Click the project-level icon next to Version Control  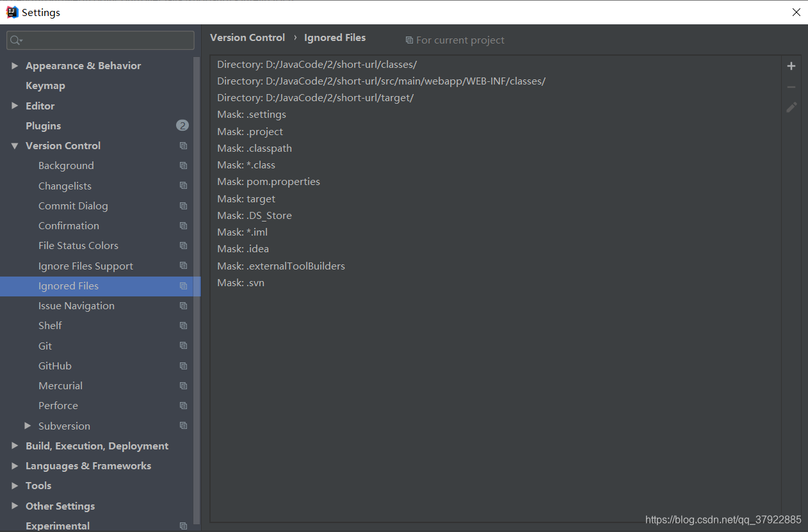[x=184, y=146]
